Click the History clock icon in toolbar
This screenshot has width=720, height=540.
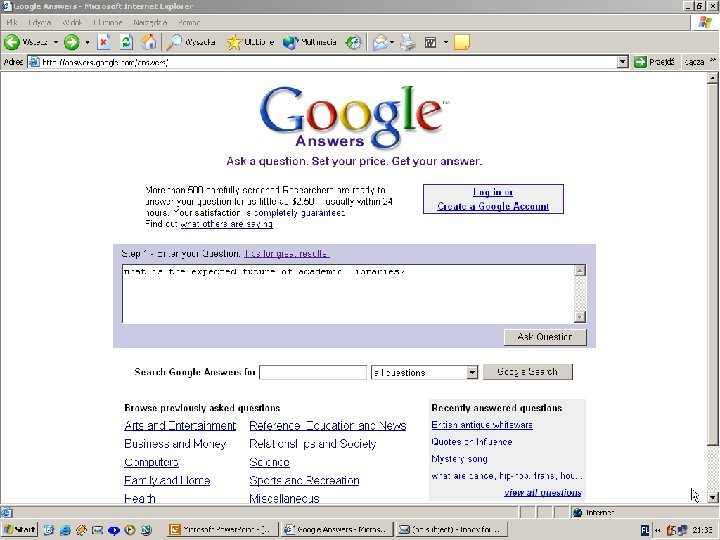353,42
